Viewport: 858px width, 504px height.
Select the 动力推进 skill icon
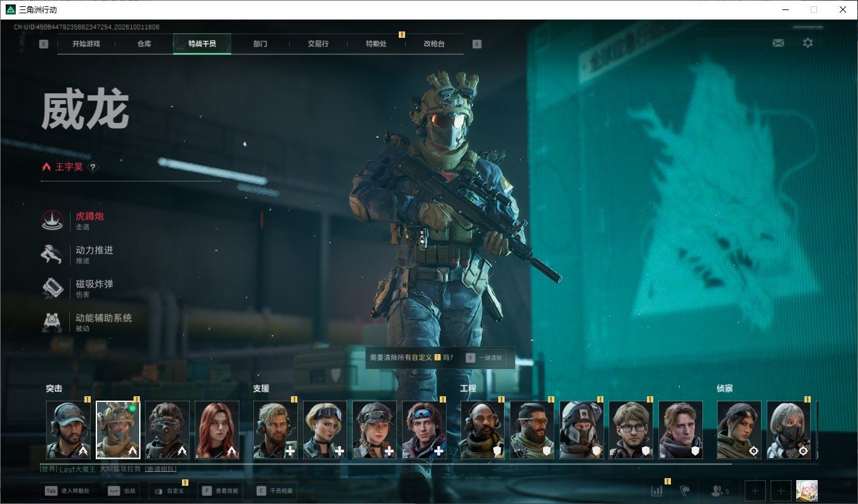(52, 255)
